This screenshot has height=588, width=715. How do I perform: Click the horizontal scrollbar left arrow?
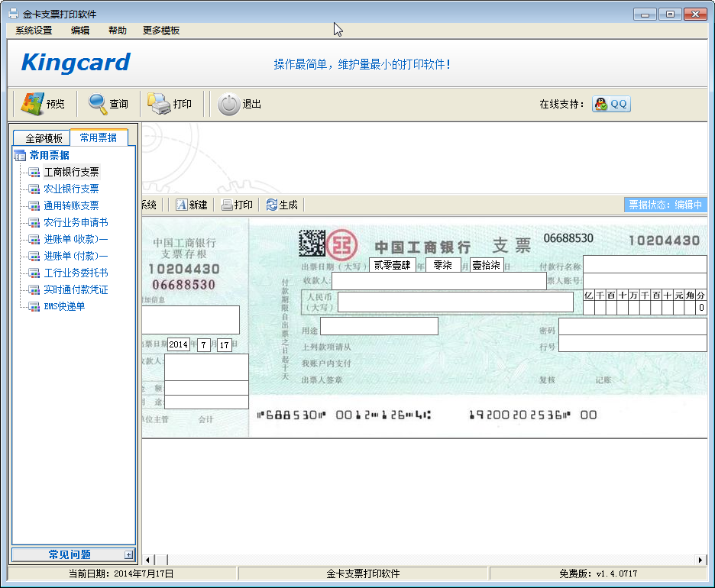click(x=147, y=560)
